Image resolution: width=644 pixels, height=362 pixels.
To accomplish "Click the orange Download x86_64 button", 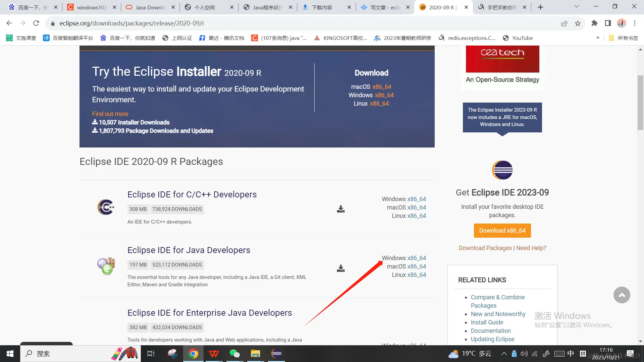I will (x=502, y=231).
